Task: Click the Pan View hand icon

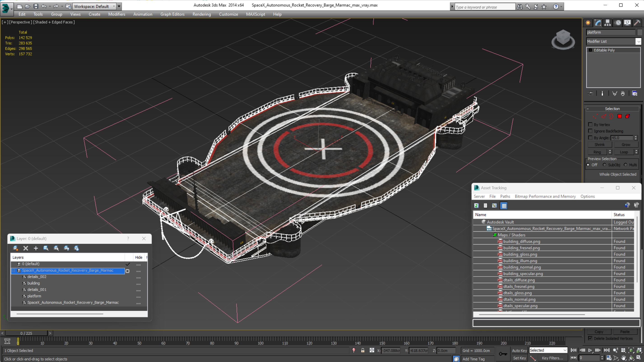Action: (624, 358)
